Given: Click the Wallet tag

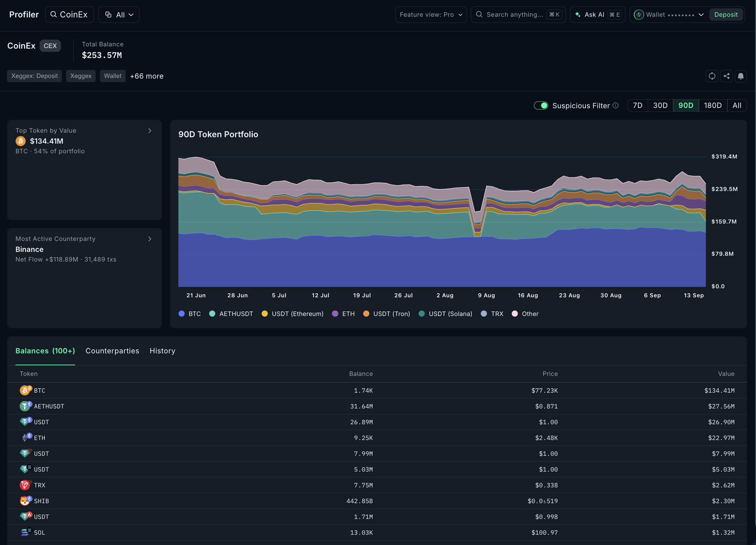Looking at the screenshot, I should [113, 76].
